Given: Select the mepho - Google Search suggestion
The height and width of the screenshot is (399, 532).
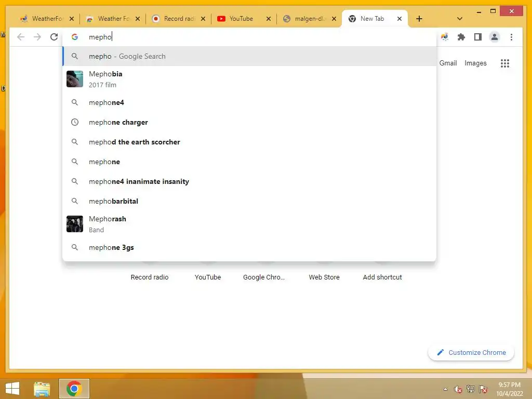Looking at the screenshot, I should click(249, 56).
